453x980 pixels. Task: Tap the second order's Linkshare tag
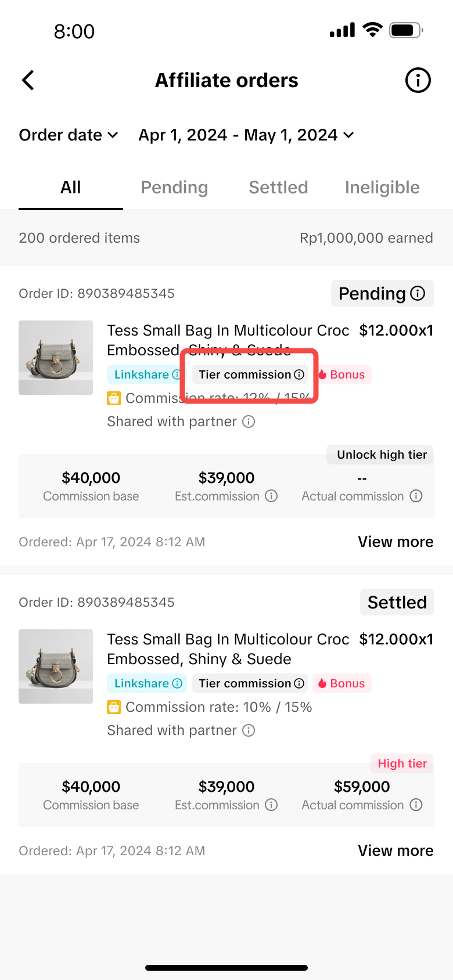click(148, 683)
